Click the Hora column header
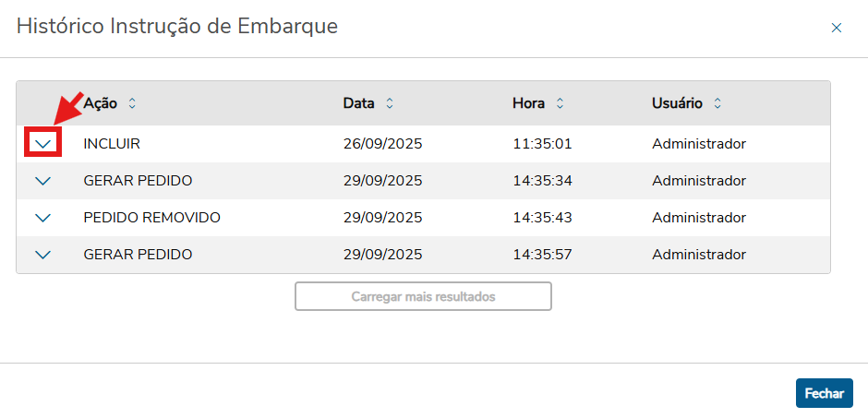Viewport: 868px width, 418px height. click(528, 103)
